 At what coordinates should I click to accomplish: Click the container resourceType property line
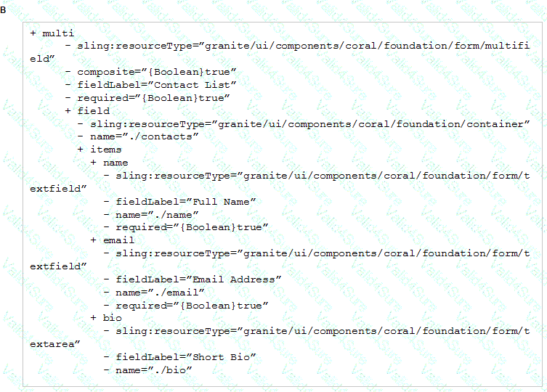coord(309,124)
